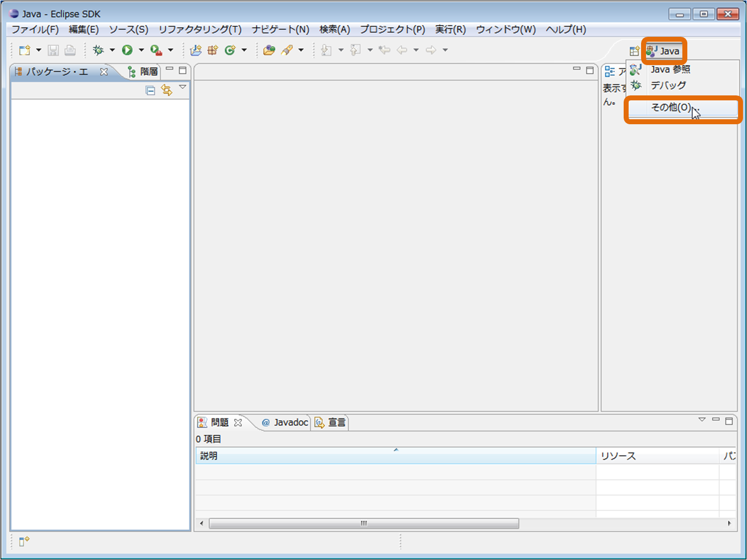747x560 pixels.
Task: Open the 問題 view menu triangle
Action: pyautogui.click(x=702, y=420)
